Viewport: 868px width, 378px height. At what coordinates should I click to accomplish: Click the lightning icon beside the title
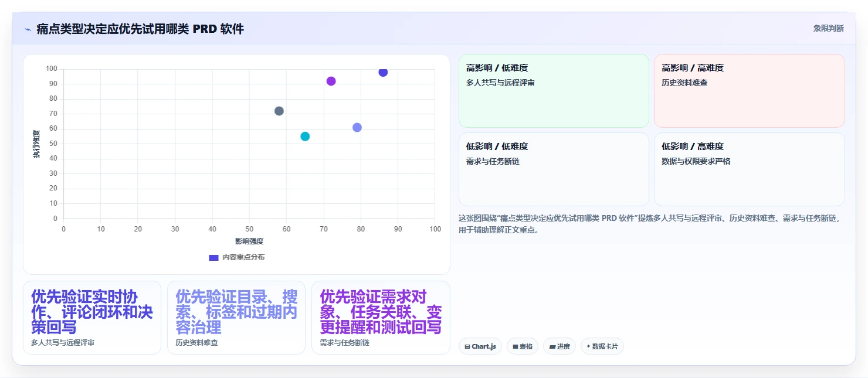pos(28,29)
